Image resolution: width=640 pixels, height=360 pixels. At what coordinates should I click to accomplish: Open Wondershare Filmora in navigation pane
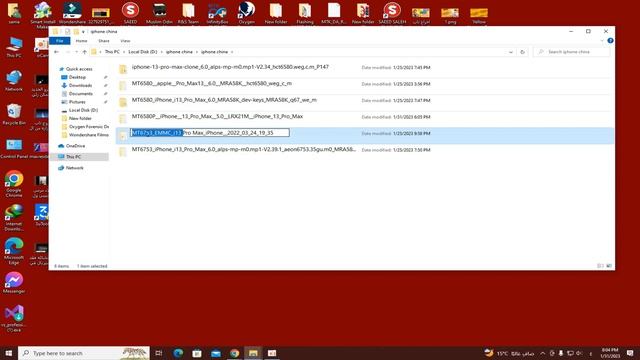click(x=89, y=135)
